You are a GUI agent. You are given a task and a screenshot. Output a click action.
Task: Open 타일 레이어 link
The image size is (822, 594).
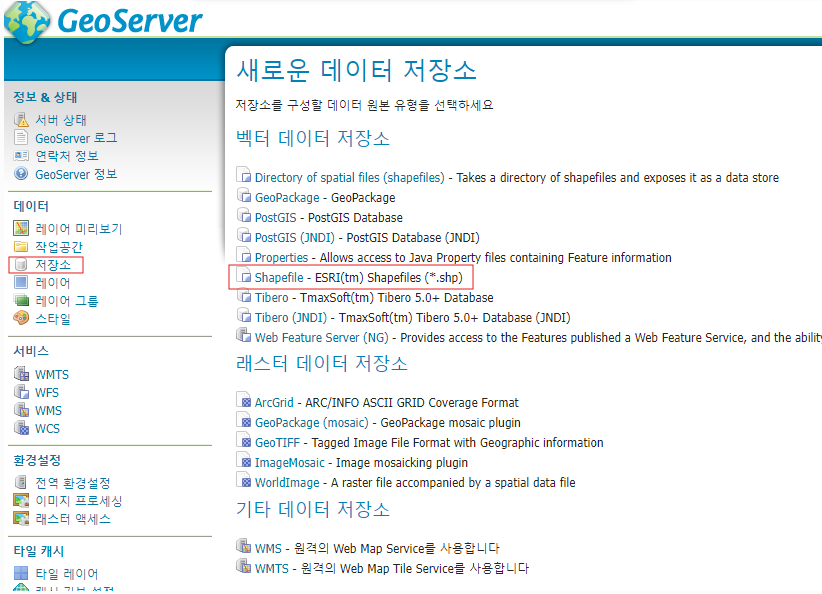(x=67, y=574)
